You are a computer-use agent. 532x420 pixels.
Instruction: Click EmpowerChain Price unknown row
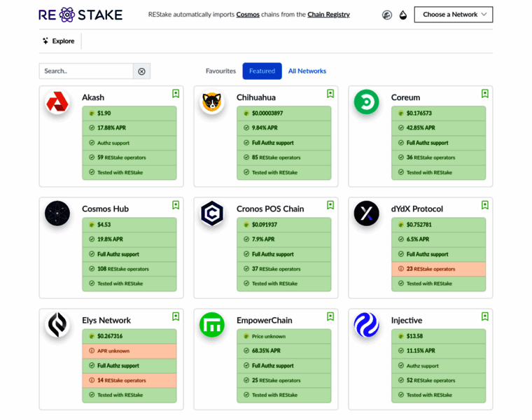(284, 336)
